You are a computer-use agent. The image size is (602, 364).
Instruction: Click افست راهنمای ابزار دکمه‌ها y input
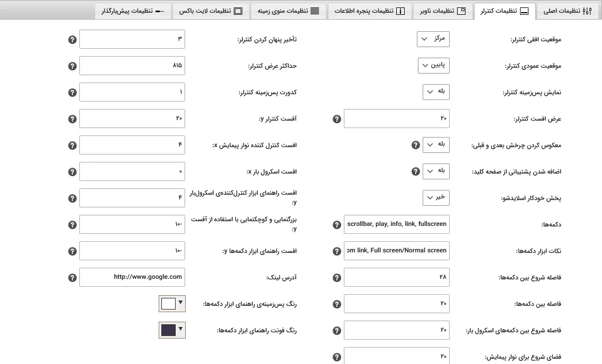(132, 251)
